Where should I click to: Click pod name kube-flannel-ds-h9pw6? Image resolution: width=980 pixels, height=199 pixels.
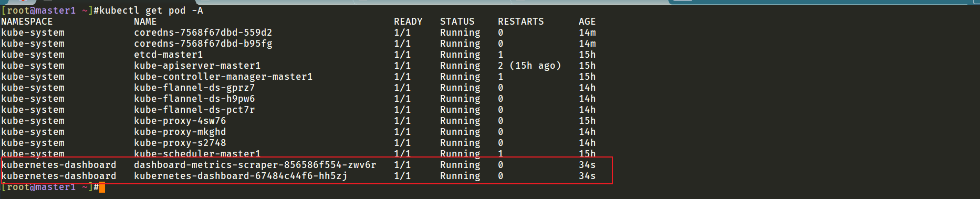[x=194, y=99]
